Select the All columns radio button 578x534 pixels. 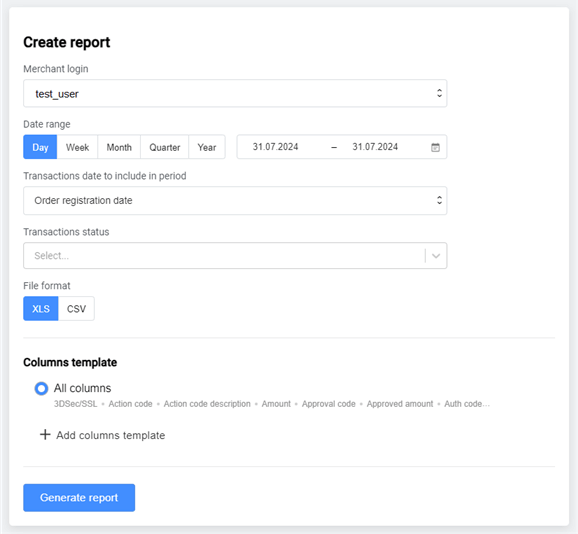(41, 388)
